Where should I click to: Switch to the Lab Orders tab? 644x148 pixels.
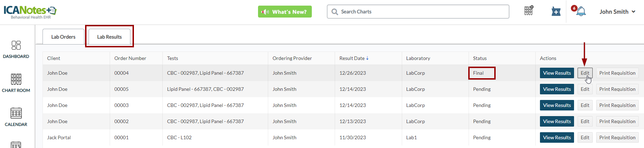pyautogui.click(x=63, y=37)
